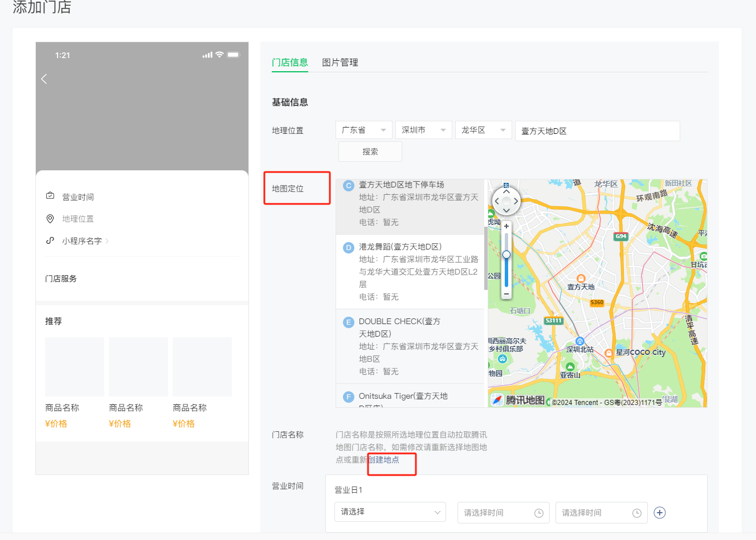Click the 地理位置 pin icon in preview
Image resolution: width=756 pixels, height=540 pixels.
pos(50,219)
